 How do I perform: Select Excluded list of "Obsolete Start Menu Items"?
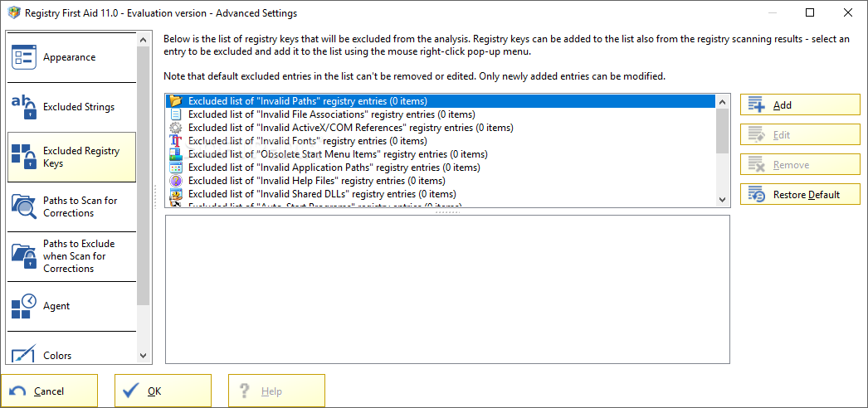tap(441, 154)
